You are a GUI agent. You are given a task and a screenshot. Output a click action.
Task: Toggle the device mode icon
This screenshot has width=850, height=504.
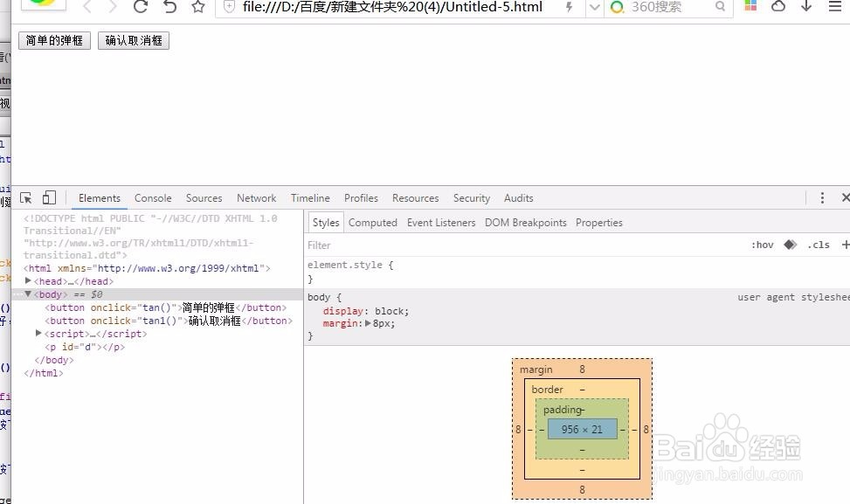(49, 197)
